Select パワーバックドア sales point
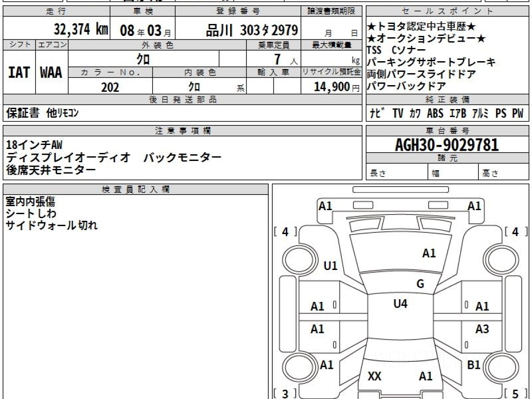Screen dimensions: 532x399 tap(407, 86)
